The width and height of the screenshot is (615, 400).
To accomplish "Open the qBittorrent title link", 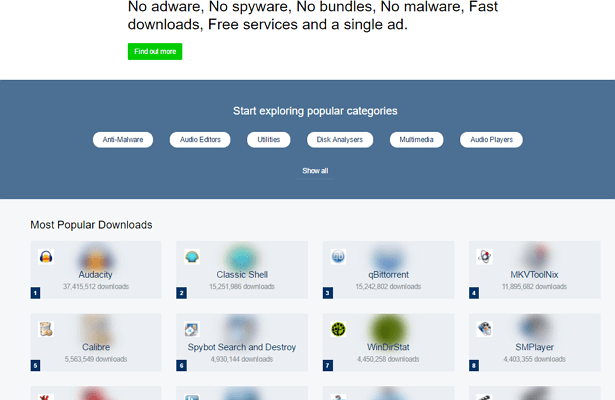I will click(388, 275).
